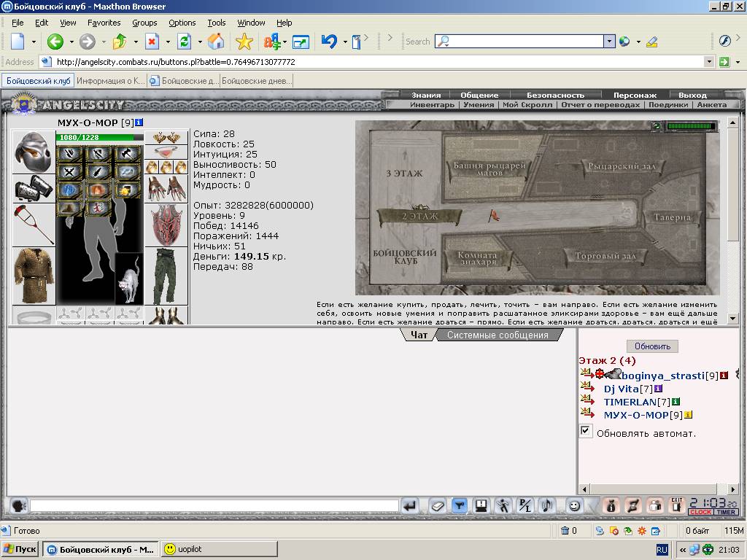The image size is (747, 560).
Task: Click the New blank page icon
Action: (18, 42)
